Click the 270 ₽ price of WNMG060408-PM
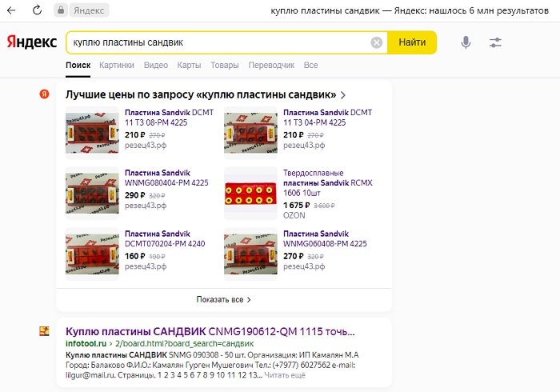560x392 pixels. [x=294, y=256]
